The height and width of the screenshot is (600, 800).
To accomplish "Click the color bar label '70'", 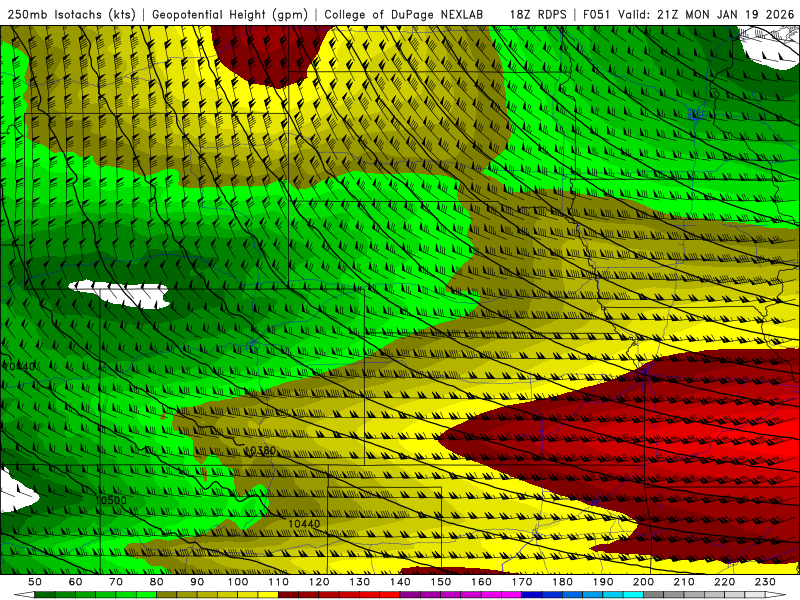I will tap(116, 582).
